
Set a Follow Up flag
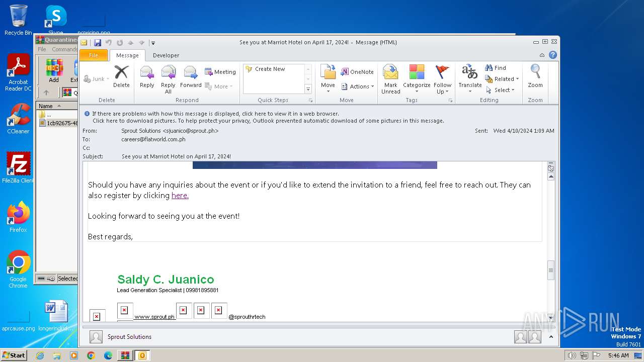coord(443,79)
